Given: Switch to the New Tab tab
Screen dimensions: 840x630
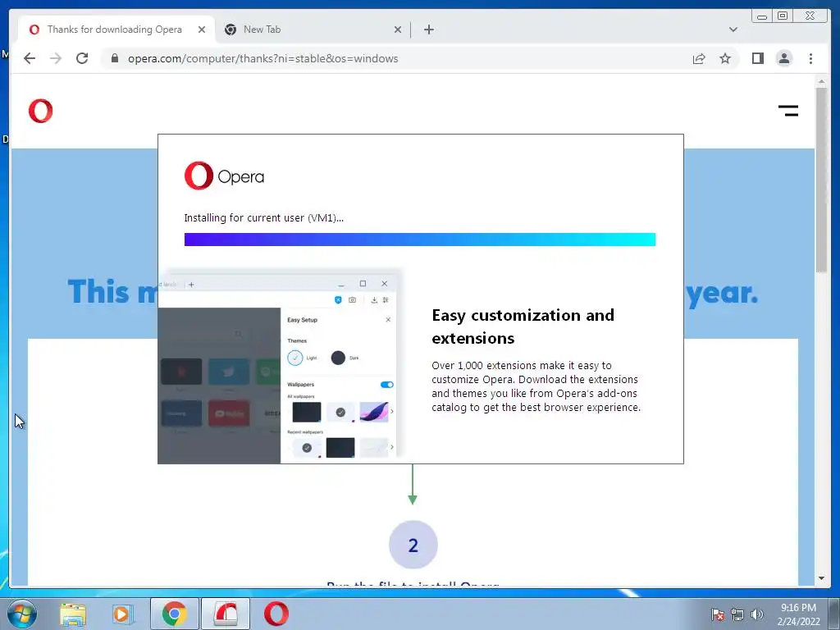Looking at the screenshot, I should click(x=313, y=30).
